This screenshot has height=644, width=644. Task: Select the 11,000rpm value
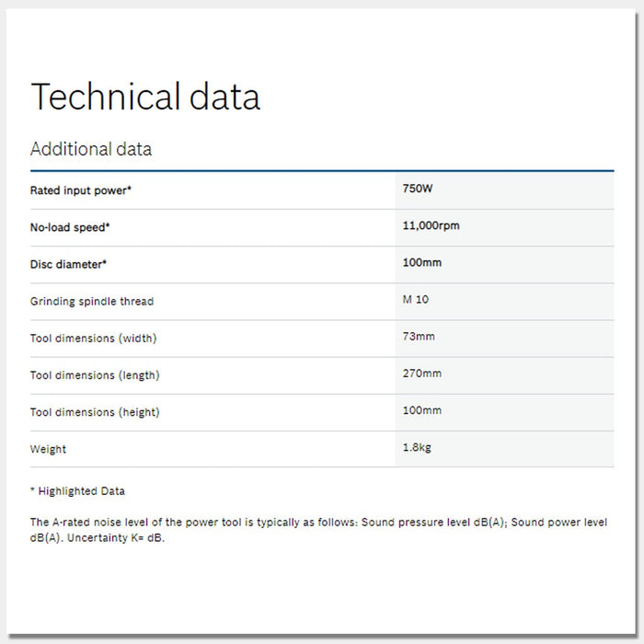pyautogui.click(x=431, y=225)
